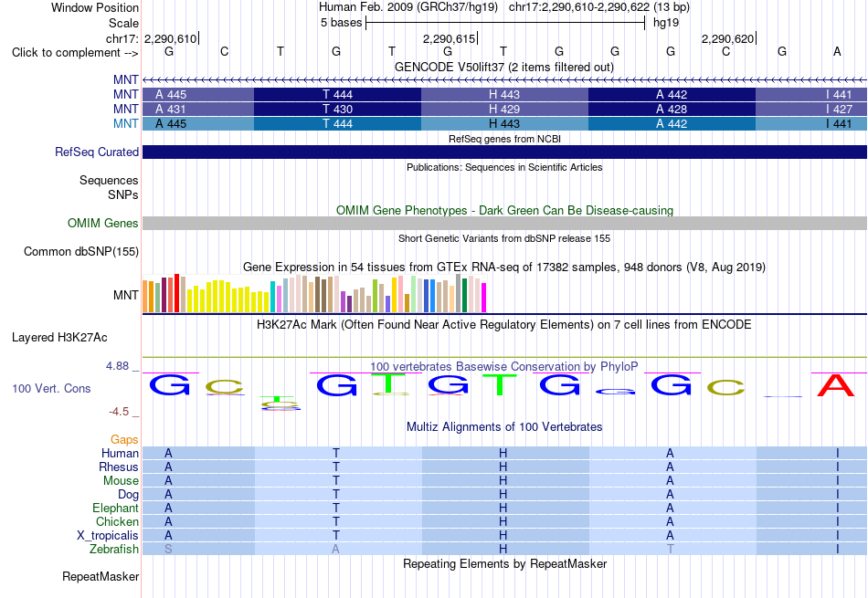Screen dimensions: 868x598
Task: Click the Scale label on the left
Action: [x=123, y=23]
